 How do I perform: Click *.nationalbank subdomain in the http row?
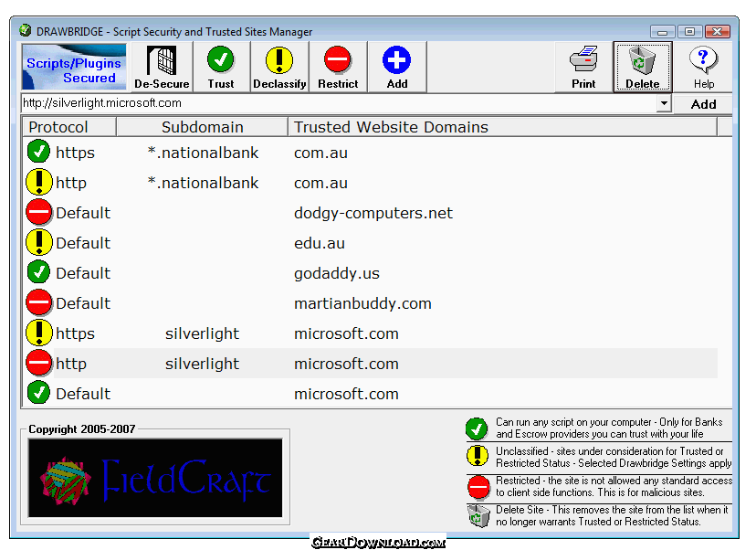[203, 184]
